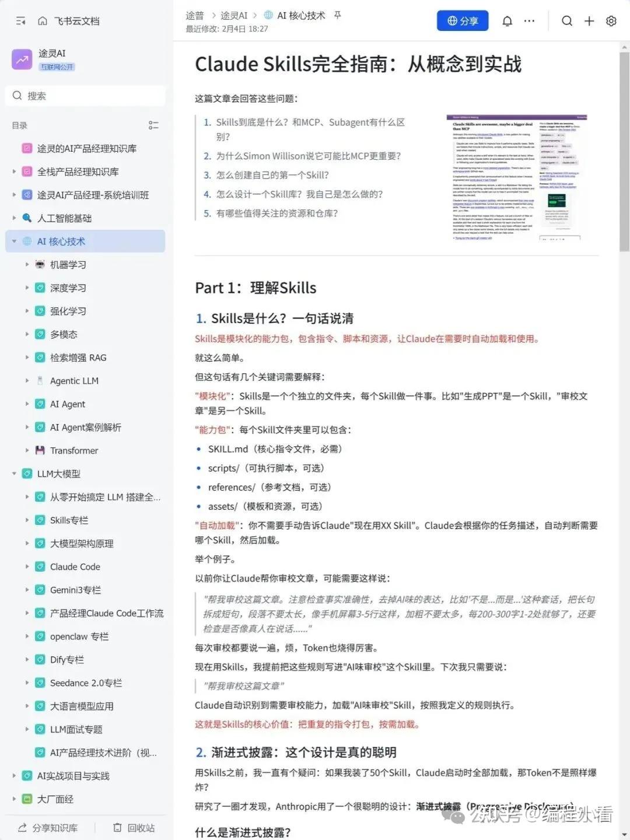Open the notification bell icon
Screen dimensions: 630x840
click(x=508, y=21)
